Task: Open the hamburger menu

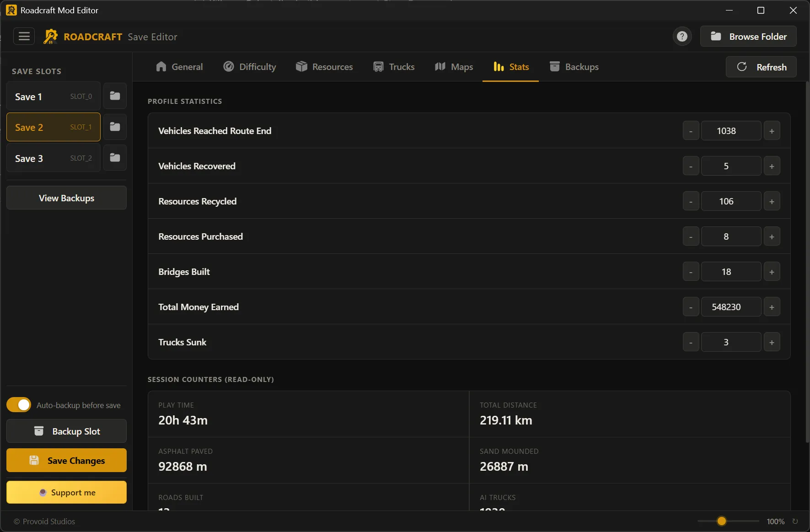Action: tap(24, 36)
